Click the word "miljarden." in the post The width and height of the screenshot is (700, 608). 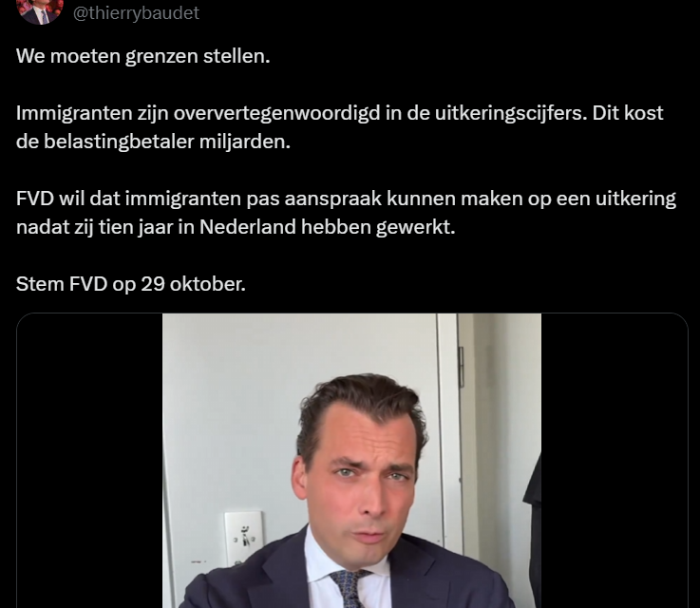click(245, 142)
